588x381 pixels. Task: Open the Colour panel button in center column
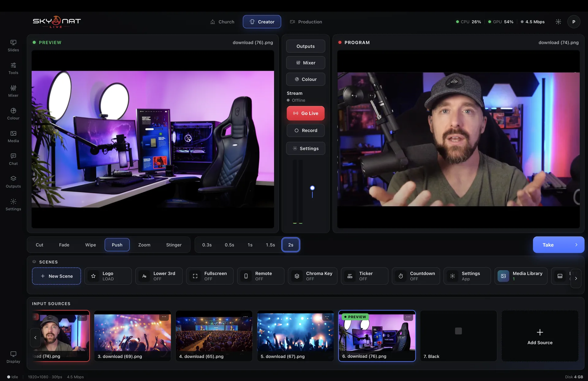click(x=306, y=79)
